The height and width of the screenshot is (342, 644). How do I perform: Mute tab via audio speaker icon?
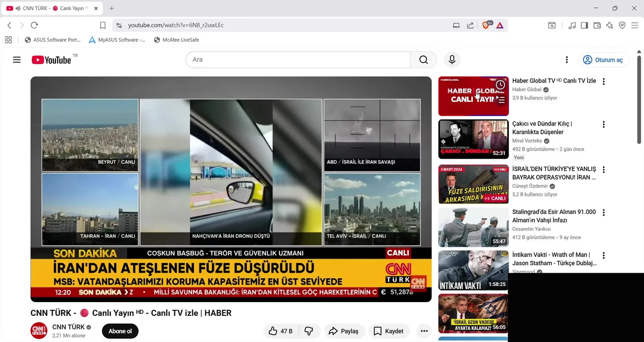(x=18, y=8)
